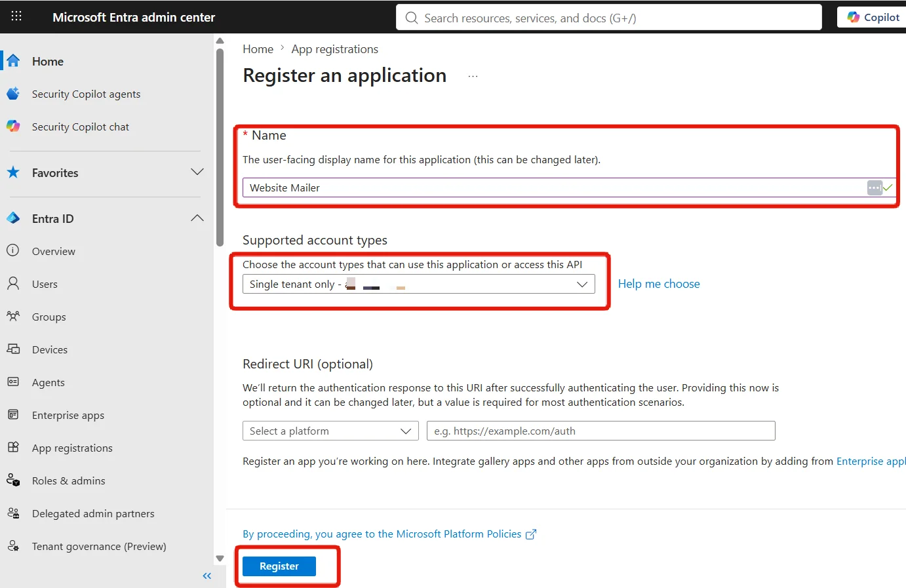Follow the Enterprise applications link
The image size is (906, 588).
pyautogui.click(x=871, y=461)
